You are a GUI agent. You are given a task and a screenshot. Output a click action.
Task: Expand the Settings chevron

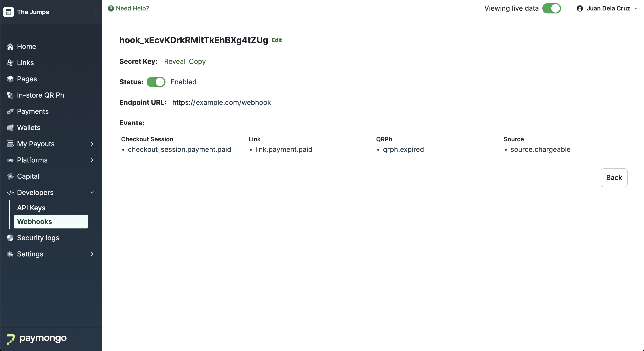tap(92, 254)
